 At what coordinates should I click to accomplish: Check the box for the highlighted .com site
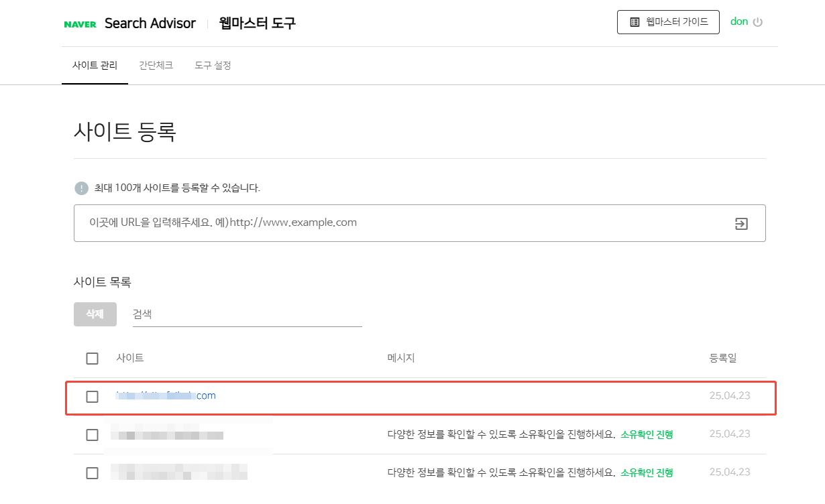(x=93, y=397)
